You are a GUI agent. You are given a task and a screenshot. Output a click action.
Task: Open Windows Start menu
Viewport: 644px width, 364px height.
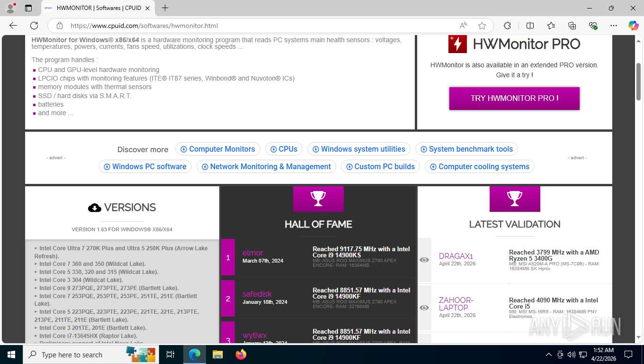click(11, 355)
